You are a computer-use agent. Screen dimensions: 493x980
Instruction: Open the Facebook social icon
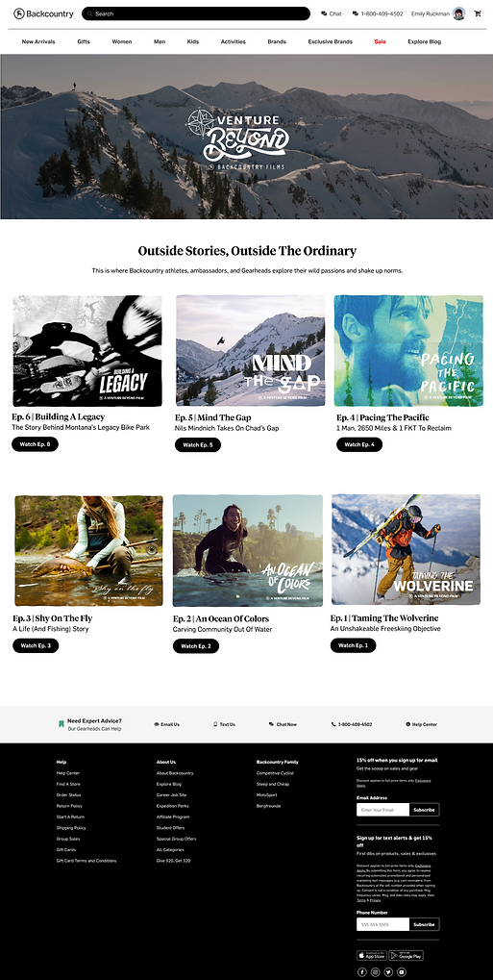[x=361, y=972]
